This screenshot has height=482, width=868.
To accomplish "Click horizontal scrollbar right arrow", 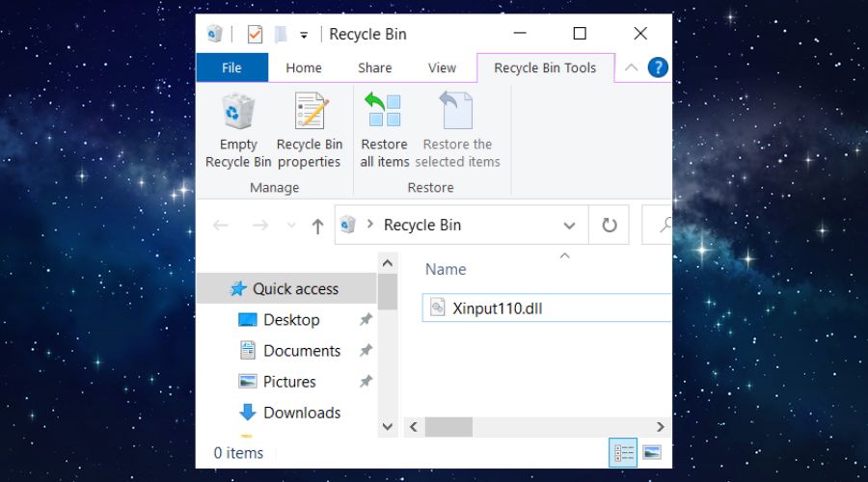I will (x=660, y=427).
